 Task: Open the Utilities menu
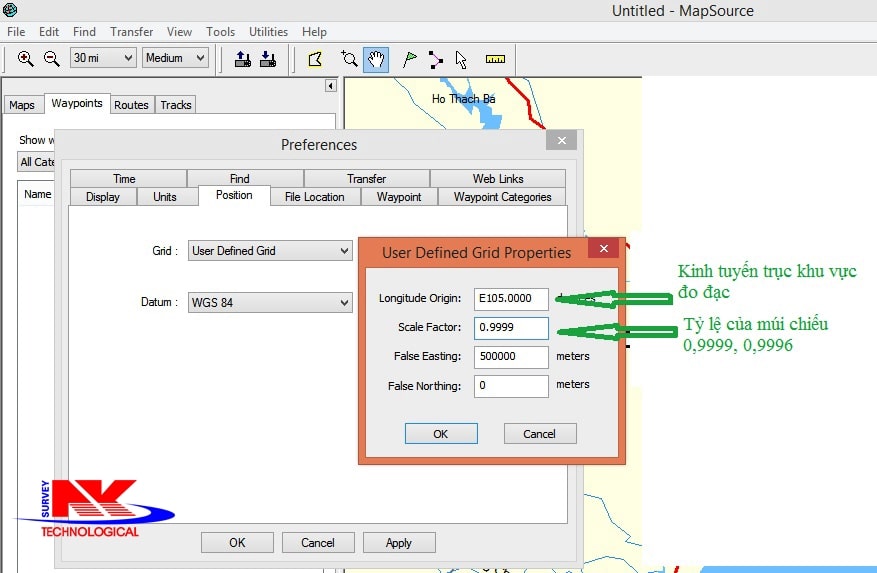coord(268,32)
